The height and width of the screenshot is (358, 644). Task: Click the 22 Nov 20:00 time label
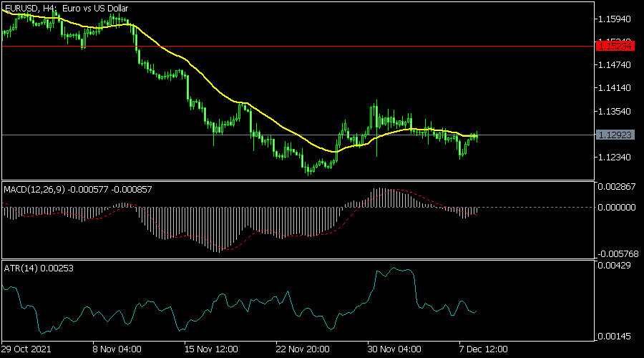pyautogui.click(x=303, y=349)
